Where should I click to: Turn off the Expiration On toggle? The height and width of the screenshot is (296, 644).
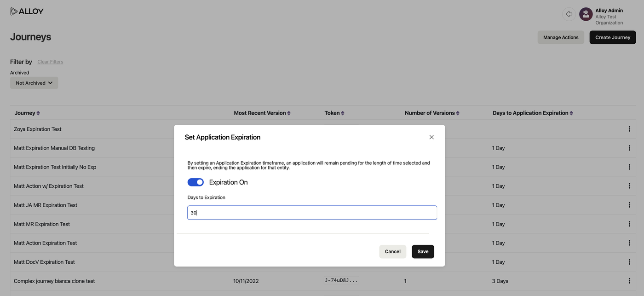pyautogui.click(x=195, y=182)
